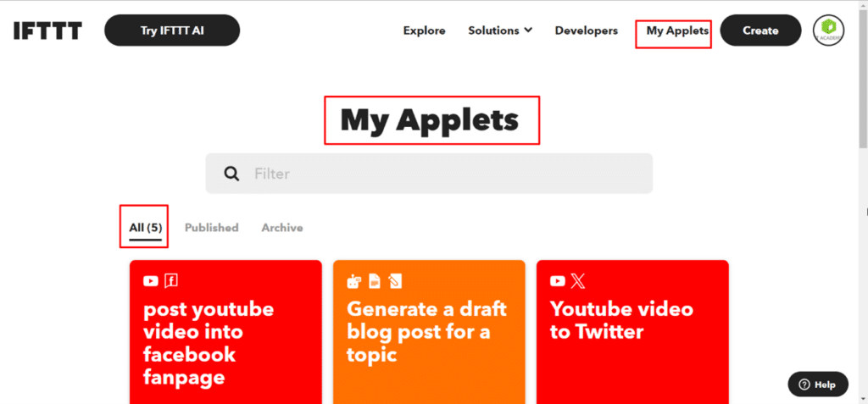868x404 pixels.
Task: Expand the Solutions dropdown menu
Action: [x=500, y=31]
